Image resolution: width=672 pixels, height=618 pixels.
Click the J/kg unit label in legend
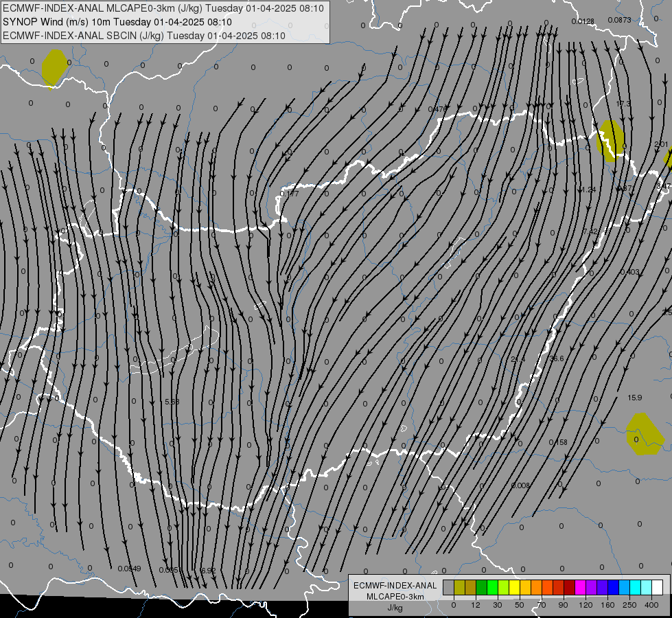pyautogui.click(x=395, y=608)
